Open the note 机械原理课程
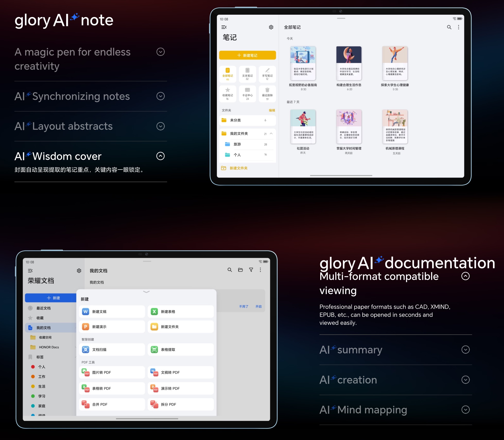 pyautogui.click(x=395, y=132)
